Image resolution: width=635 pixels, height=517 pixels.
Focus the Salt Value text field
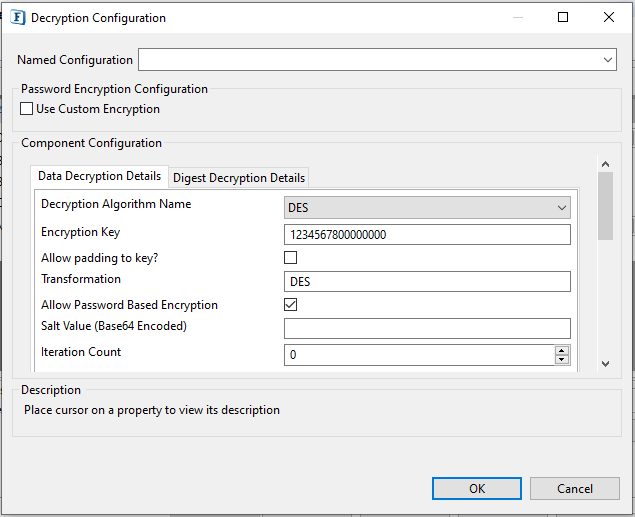tap(427, 328)
